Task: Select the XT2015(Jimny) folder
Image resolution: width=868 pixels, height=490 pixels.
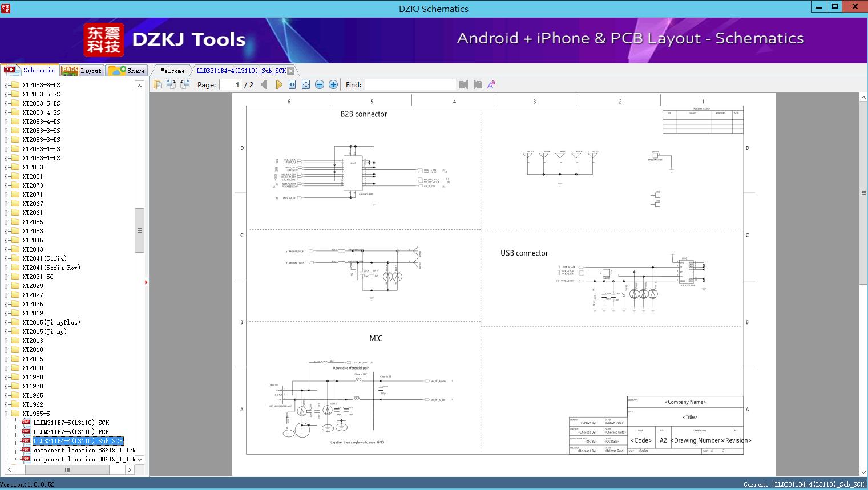Action: (x=45, y=331)
